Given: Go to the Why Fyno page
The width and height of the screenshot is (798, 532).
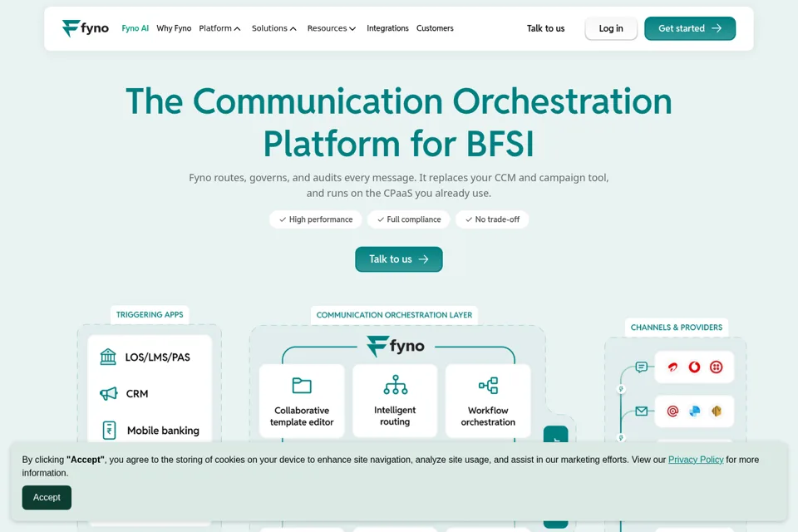Looking at the screenshot, I should coord(174,28).
